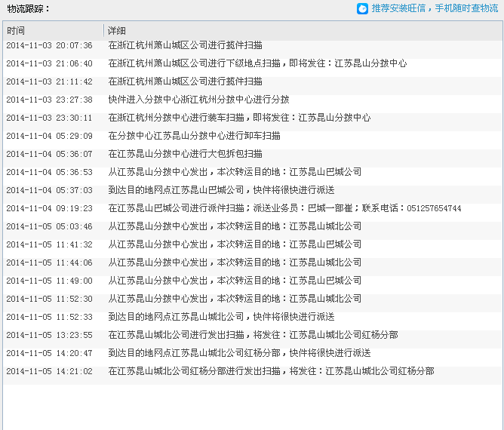Click the courier phone number 051257654744

(x=433, y=208)
